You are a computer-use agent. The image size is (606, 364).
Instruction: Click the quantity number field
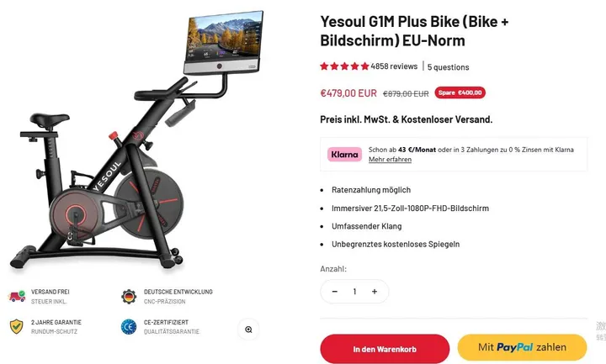click(354, 292)
